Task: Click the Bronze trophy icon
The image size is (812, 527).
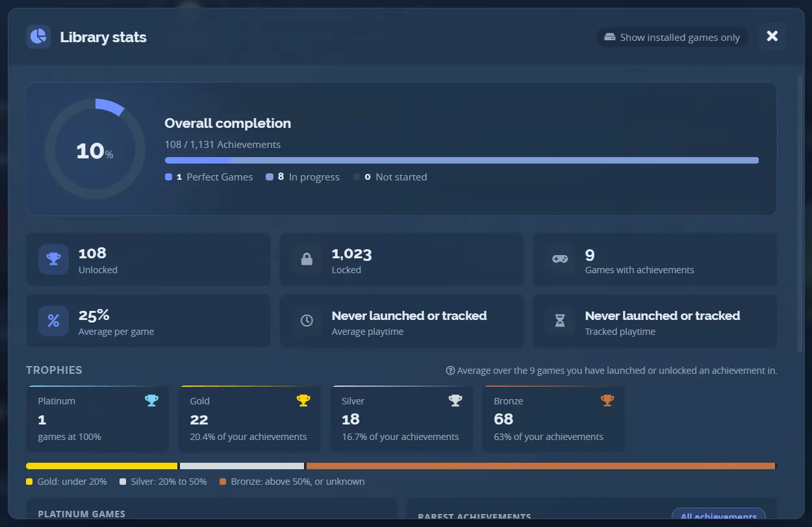Action: click(x=607, y=400)
